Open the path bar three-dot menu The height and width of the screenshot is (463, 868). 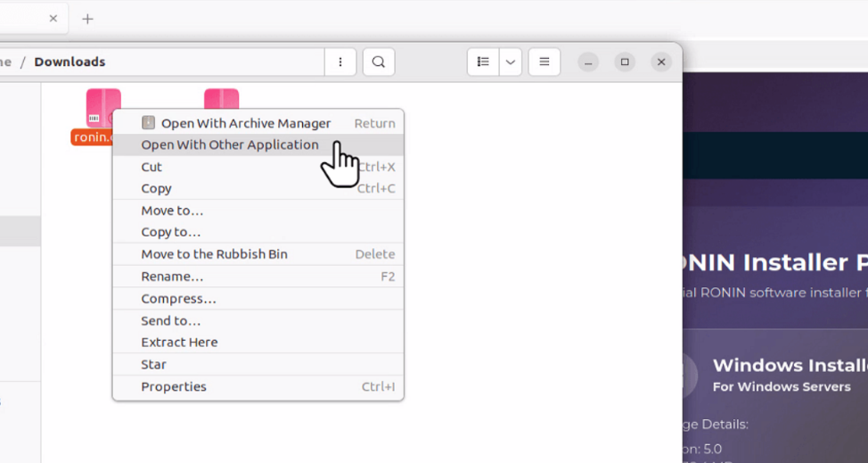point(340,62)
